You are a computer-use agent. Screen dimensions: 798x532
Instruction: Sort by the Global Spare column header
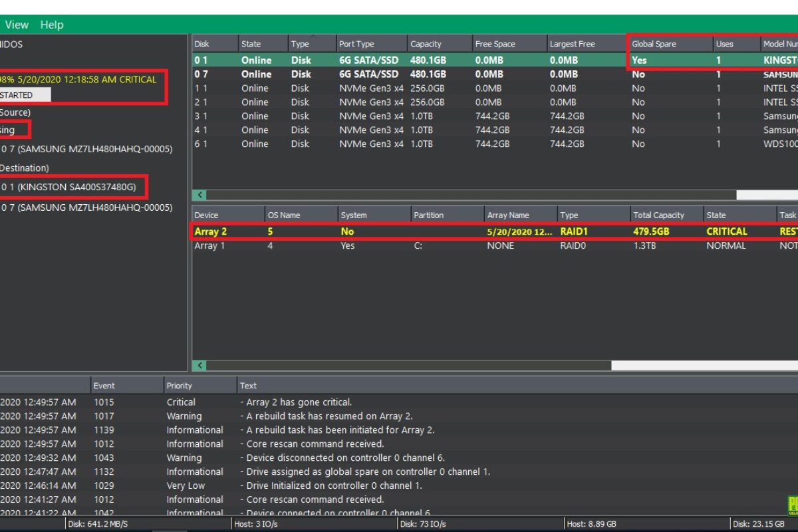(x=670, y=44)
